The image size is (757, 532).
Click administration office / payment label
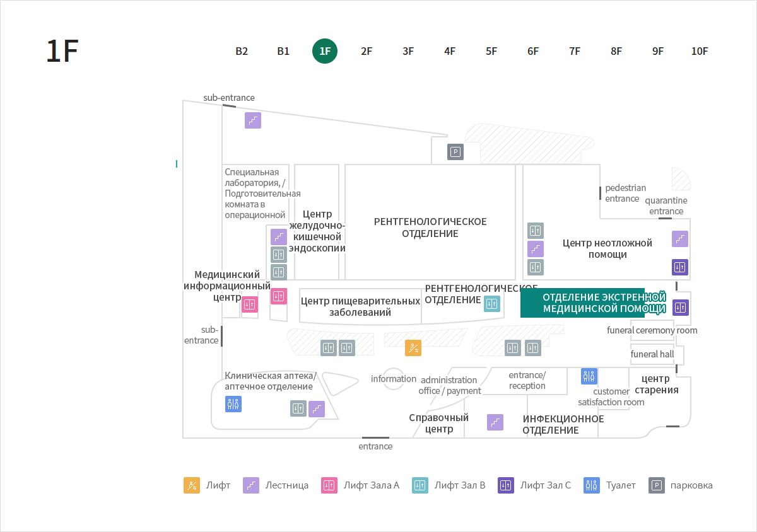(x=450, y=385)
